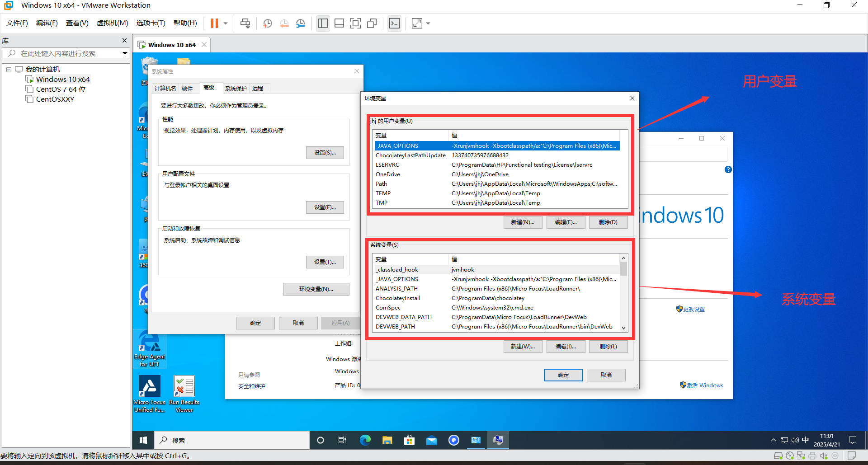Open Mail app from guest taskbar
This screenshot has width=868, height=465.
[432, 440]
